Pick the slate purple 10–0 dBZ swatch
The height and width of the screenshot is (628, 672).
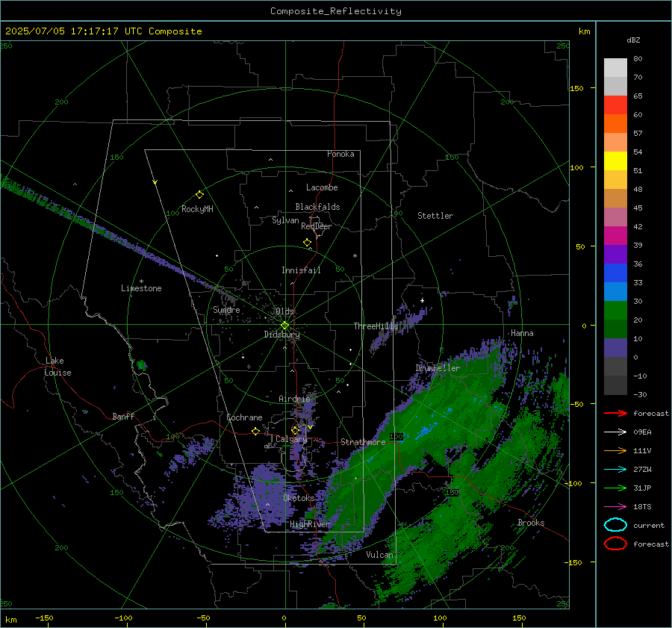point(615,348)
